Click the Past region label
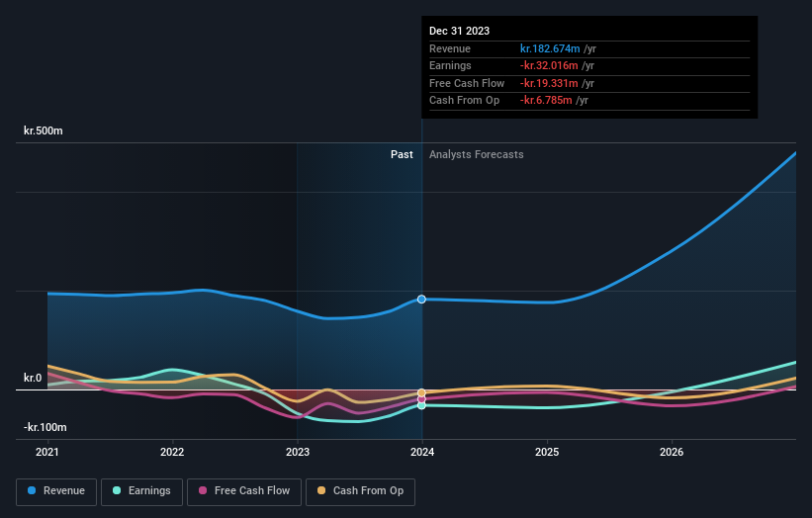This screenshot has height=518, width=812. 402,154
